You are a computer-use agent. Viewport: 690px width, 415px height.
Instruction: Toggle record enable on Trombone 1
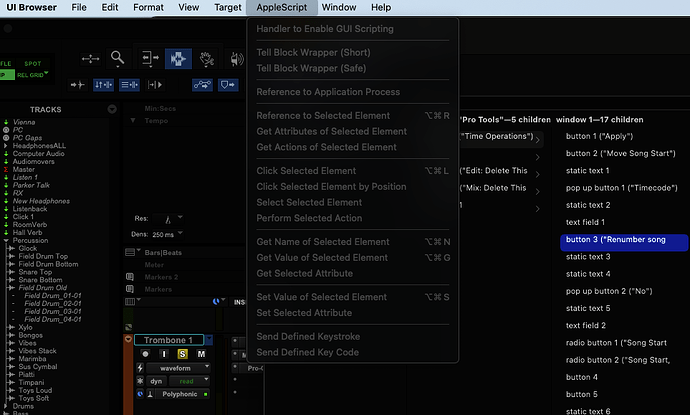click(145, 354)
